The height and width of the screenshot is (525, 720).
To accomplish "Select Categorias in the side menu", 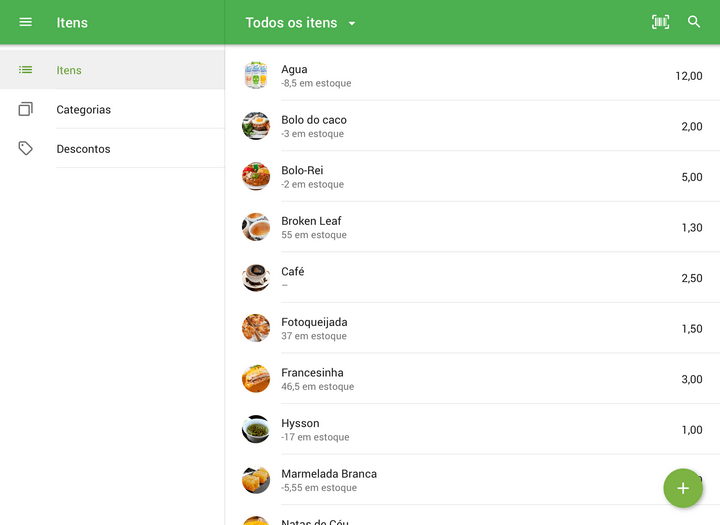I will tap(84, 110).
